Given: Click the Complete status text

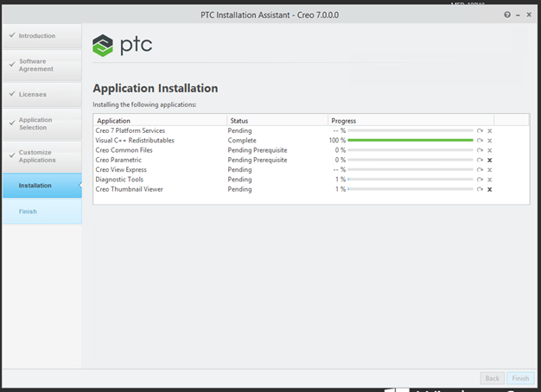Looking at the screenshot, I should (242, 141).
